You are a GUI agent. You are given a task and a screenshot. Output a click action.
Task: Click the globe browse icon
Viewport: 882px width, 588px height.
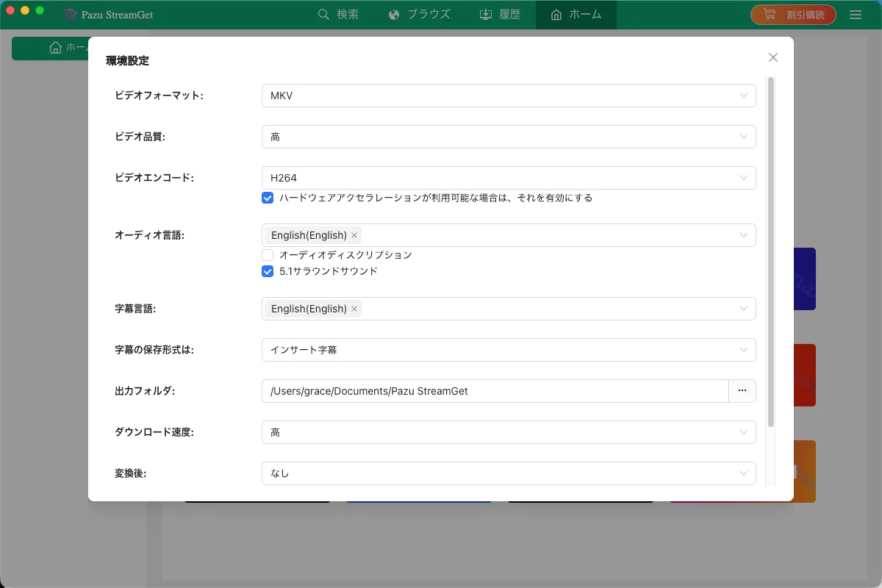coord(395,14)
